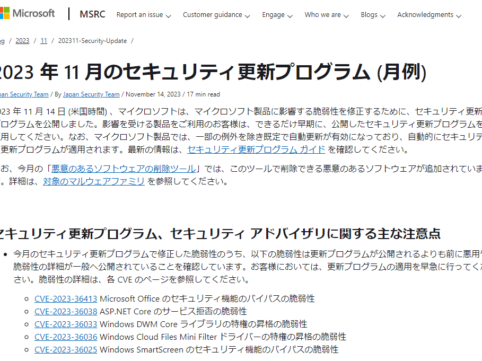Click the Microsoft logo
The height and width of the screenshot is (361, 482).
(x=27, y=13)
